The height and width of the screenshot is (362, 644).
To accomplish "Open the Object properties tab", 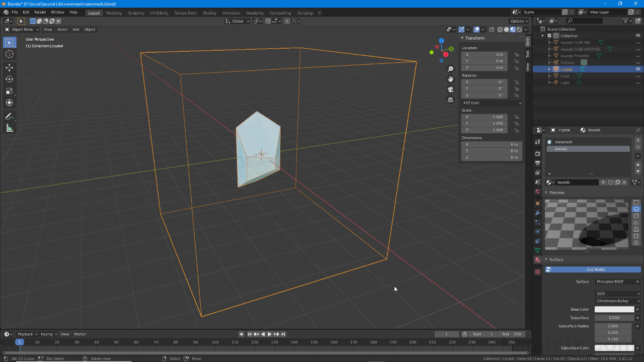I will (537, 203).
